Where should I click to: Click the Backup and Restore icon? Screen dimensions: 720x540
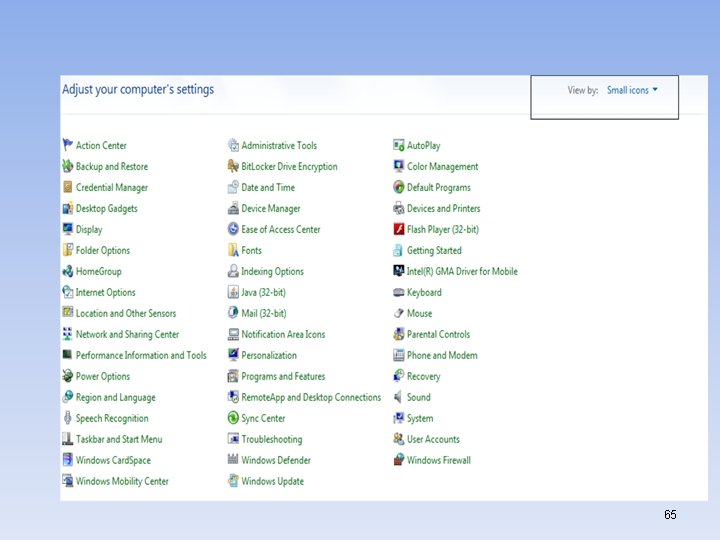tap(68, 166)
